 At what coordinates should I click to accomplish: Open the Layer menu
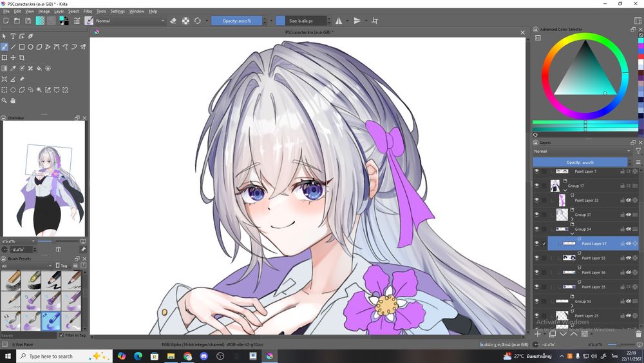pos(59,11)
